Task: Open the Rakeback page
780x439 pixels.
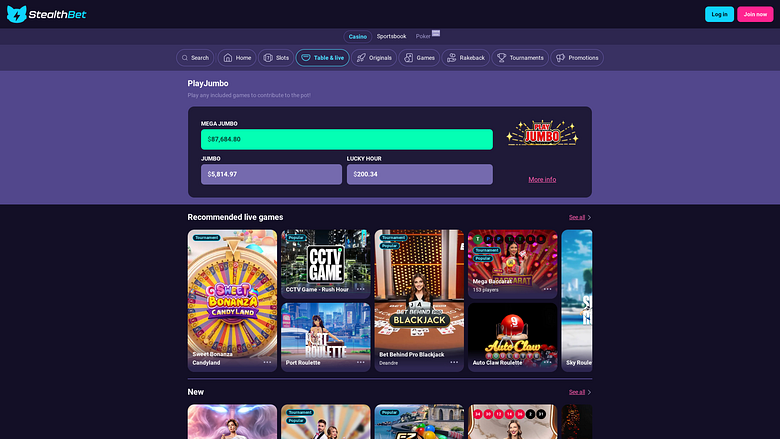Action: click(x=466, y=58)
